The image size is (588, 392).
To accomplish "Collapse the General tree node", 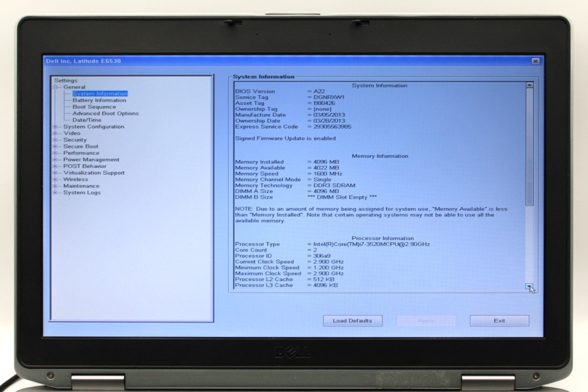I will [55, 87].
